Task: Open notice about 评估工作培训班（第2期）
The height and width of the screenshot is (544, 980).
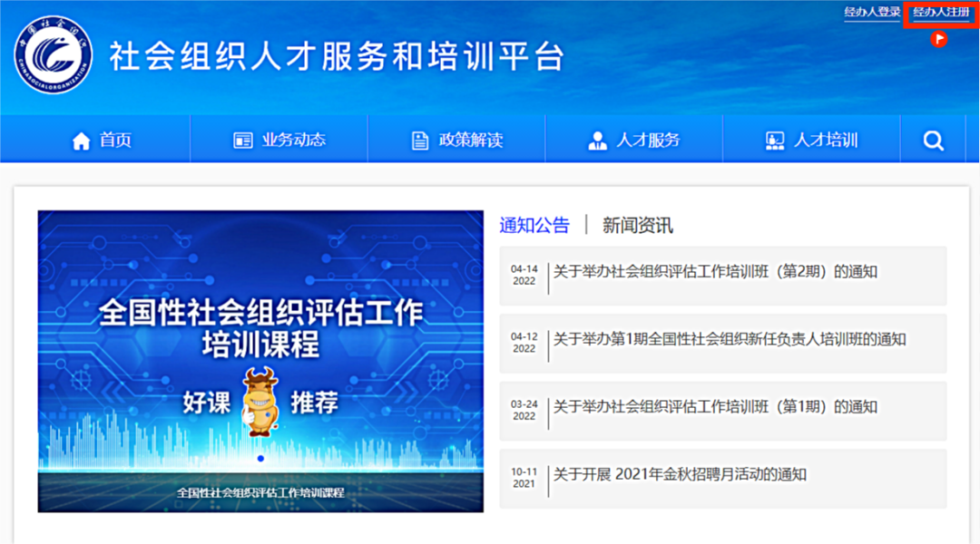Action: [x=715, y=272]
